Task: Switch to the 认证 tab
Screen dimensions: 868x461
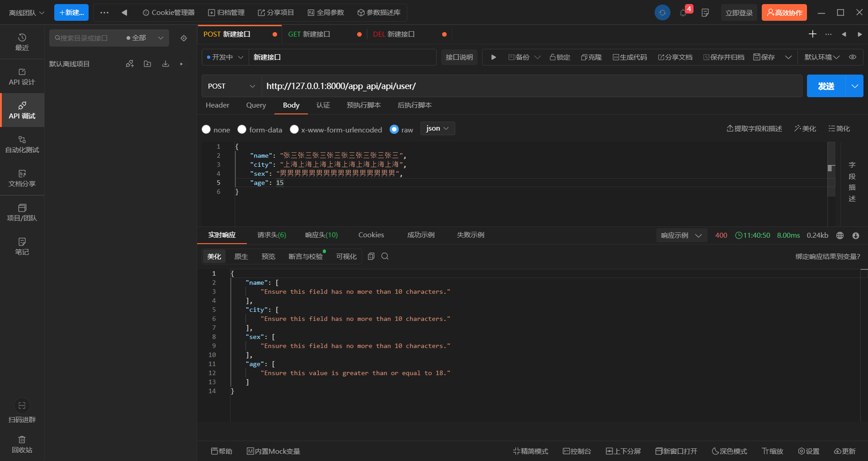Action: pos(323,105)
